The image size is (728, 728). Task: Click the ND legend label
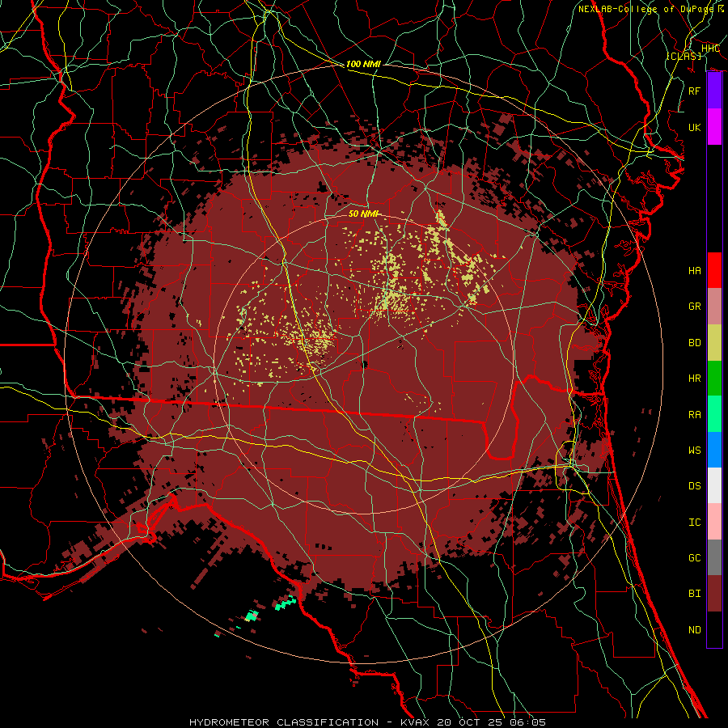(x=695, y=630)
